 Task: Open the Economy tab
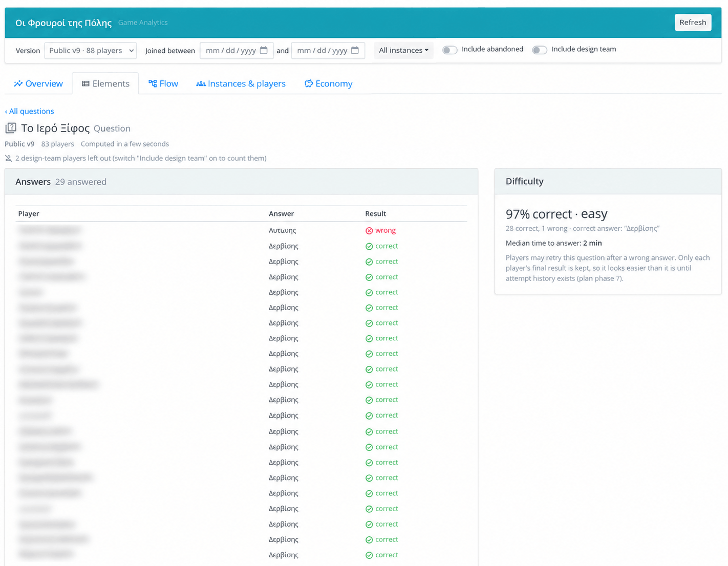[x=328, y=83]
